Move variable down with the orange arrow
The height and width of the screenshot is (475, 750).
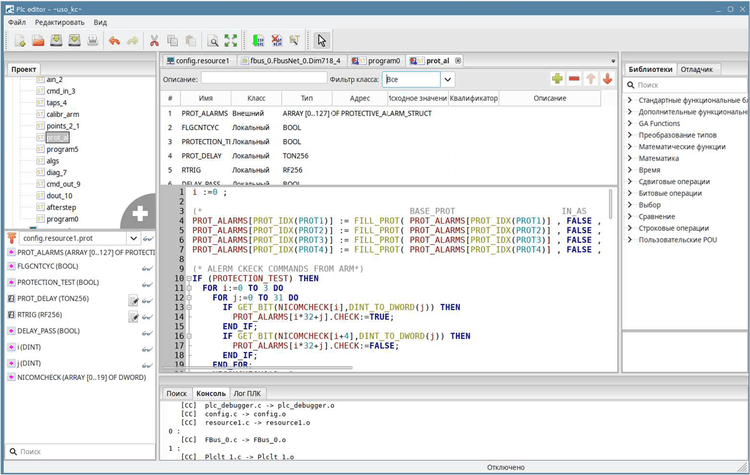point(607,79)
